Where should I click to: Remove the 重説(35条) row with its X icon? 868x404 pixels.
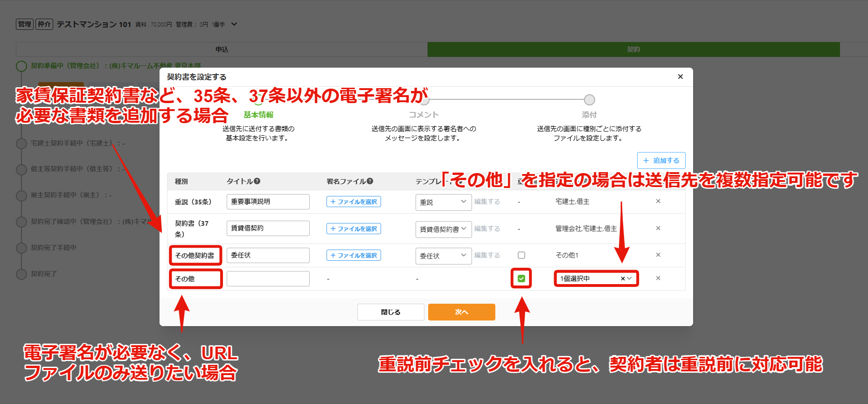658,201
